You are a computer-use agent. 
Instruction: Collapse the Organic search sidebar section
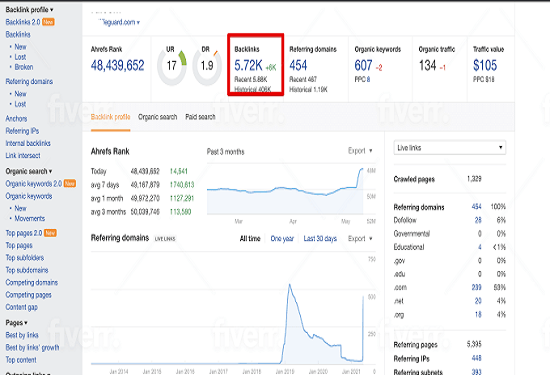(29, 171)
